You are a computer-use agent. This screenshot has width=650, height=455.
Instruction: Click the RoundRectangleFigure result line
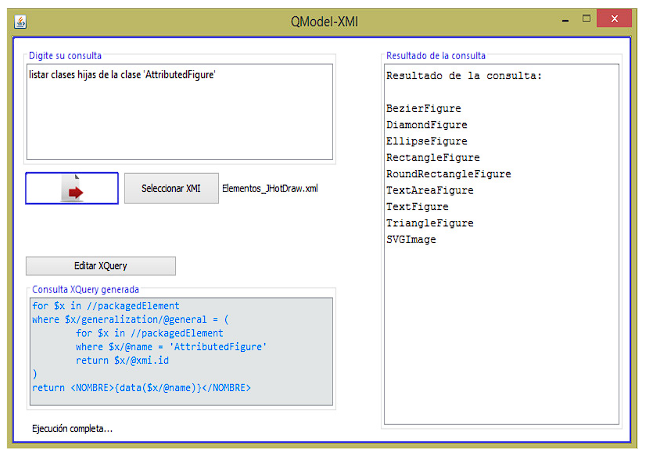(448, 174)
